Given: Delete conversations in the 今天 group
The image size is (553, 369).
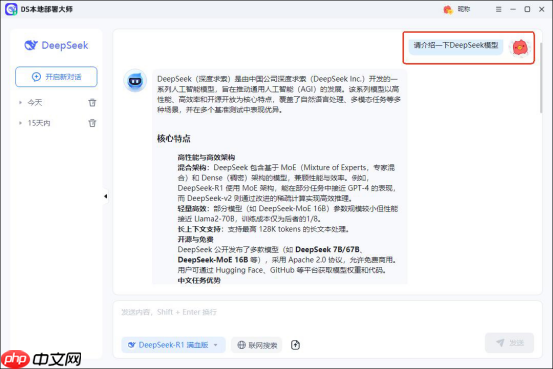Looking at the screenshot, I should pos(92,103).
